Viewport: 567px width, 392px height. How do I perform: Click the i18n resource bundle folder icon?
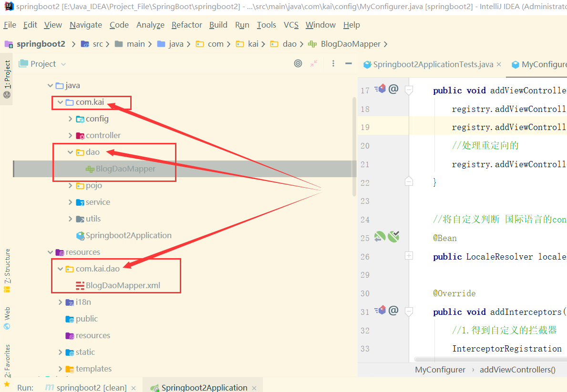[70, 302]
